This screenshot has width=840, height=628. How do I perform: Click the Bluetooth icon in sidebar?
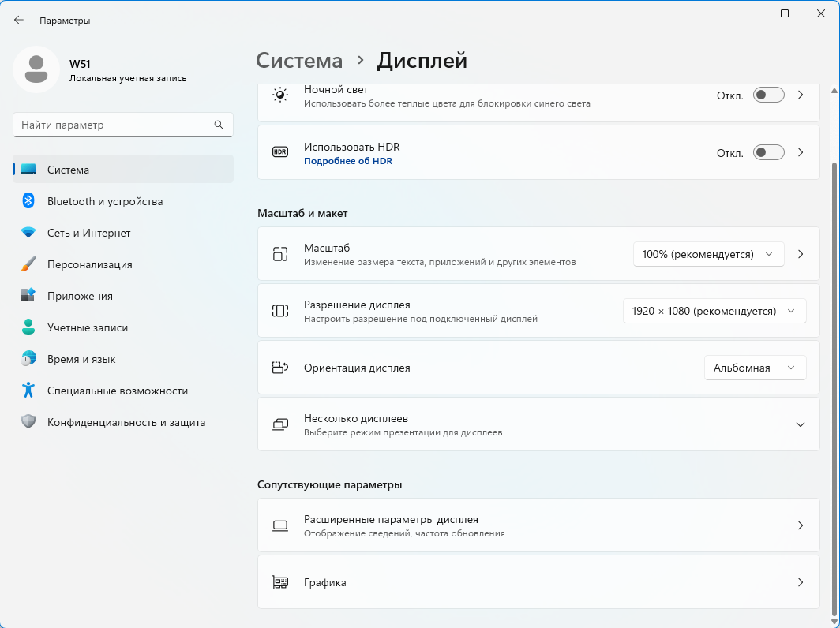pos(28,200)
